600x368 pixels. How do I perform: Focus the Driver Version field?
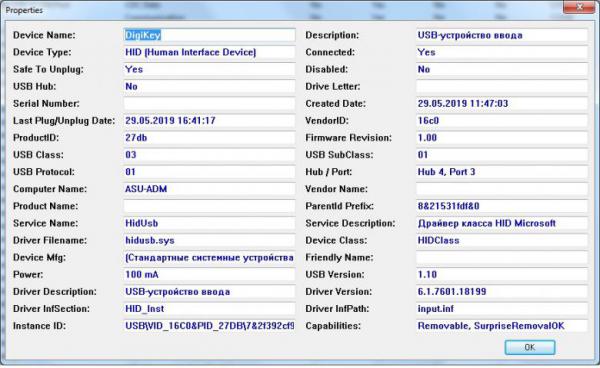502,292
